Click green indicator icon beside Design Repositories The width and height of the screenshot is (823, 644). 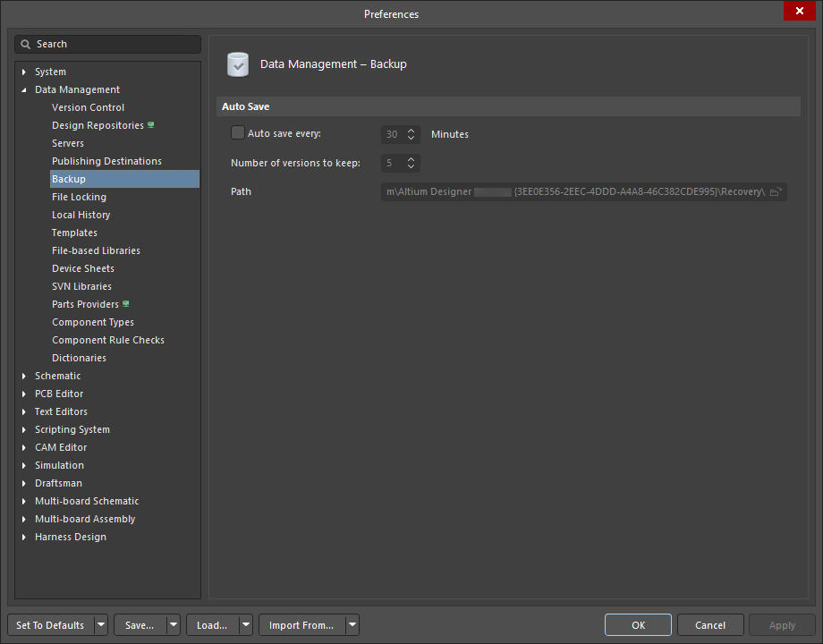click(151, 125)
